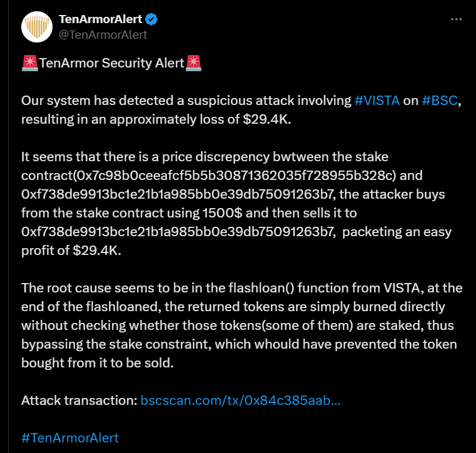Click the left siren emoji

pyautogui.click(x=29, y=63)
